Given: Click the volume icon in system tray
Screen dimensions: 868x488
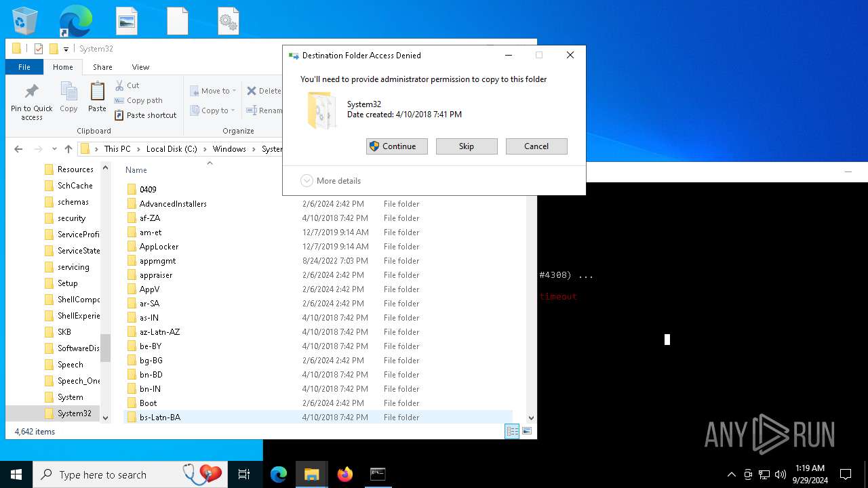Looking at the screenshot, I should [x=781, y=474].
